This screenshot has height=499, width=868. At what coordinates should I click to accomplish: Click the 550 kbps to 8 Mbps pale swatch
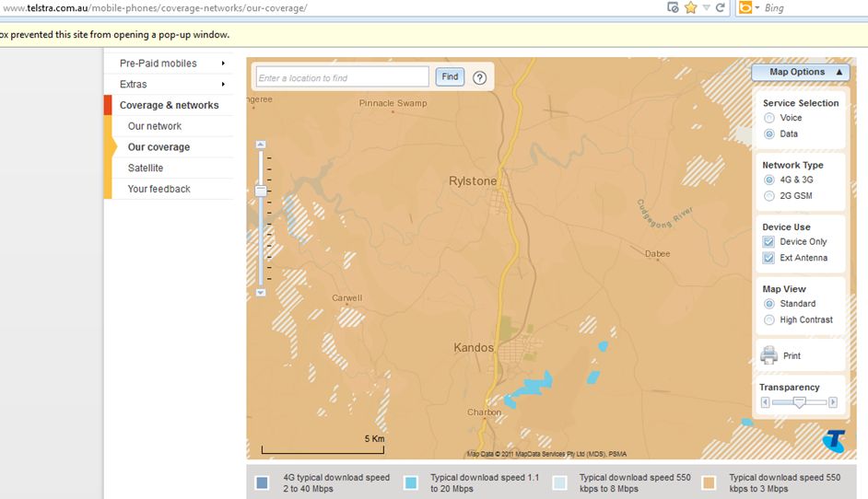pyautogui.click(x=559, y=483)
